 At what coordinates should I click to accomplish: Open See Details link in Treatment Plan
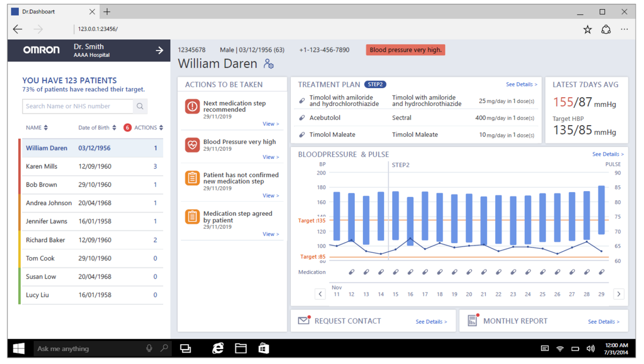(521, 84)
